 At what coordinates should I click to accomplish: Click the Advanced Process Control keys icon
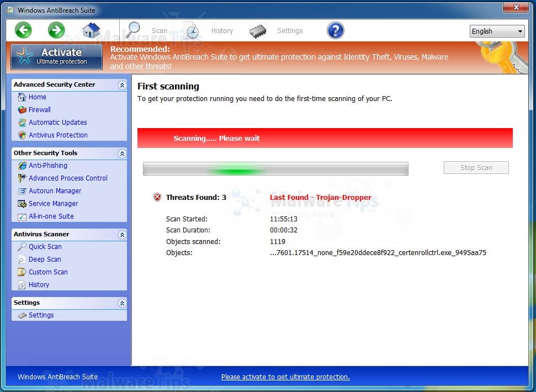(x=22, y=178)
